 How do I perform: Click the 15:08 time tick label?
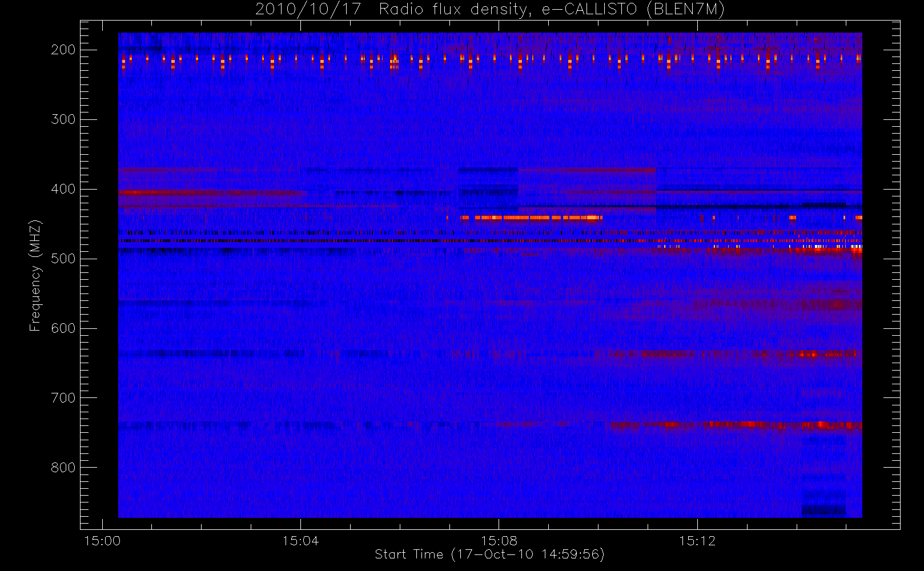point(499,541)
